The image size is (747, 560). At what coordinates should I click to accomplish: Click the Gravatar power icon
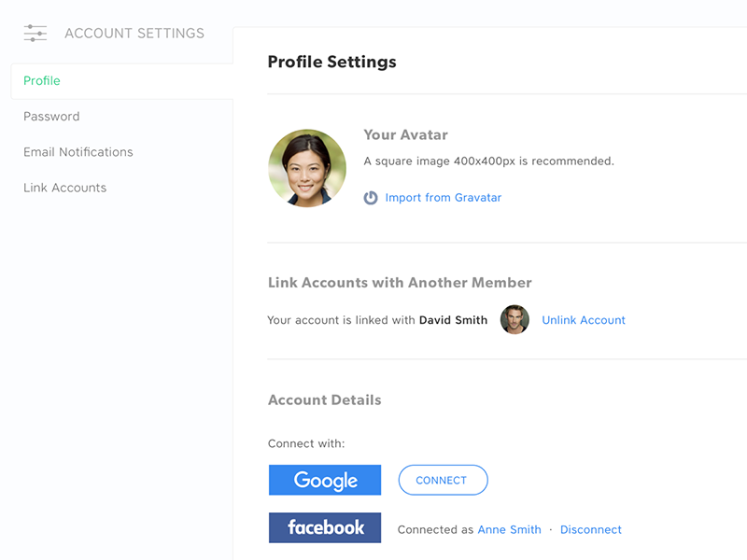pos(371,198)
